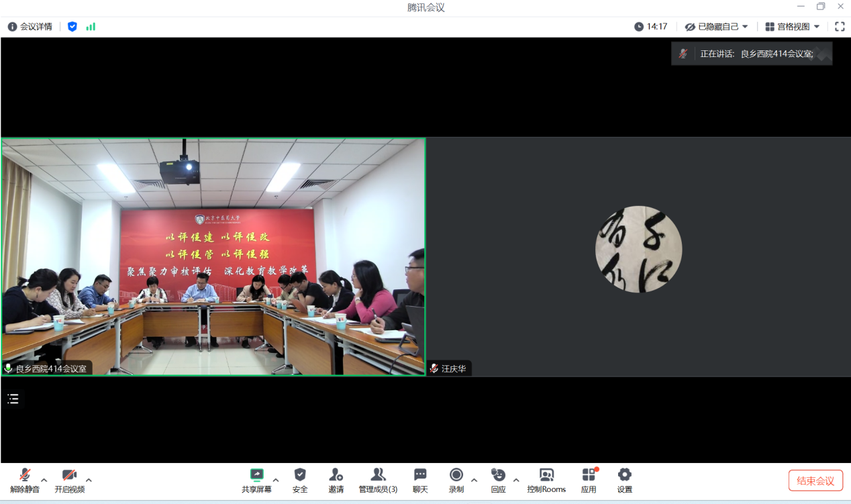The image size is (851, 504).
Task: Open 设置 settings gear
Action: click(x=625, y=475)
